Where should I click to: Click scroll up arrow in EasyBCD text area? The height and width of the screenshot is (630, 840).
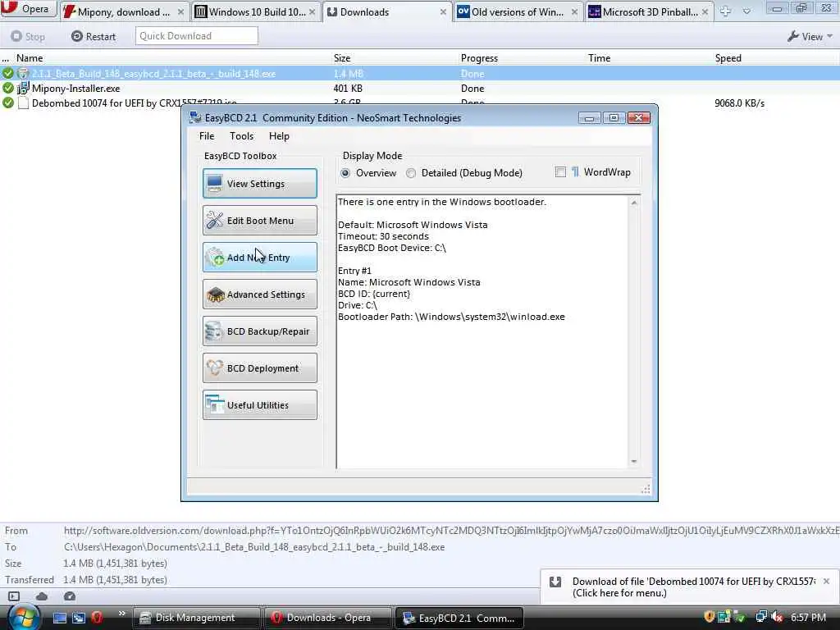pyautogui.click(x=634, y=203)
